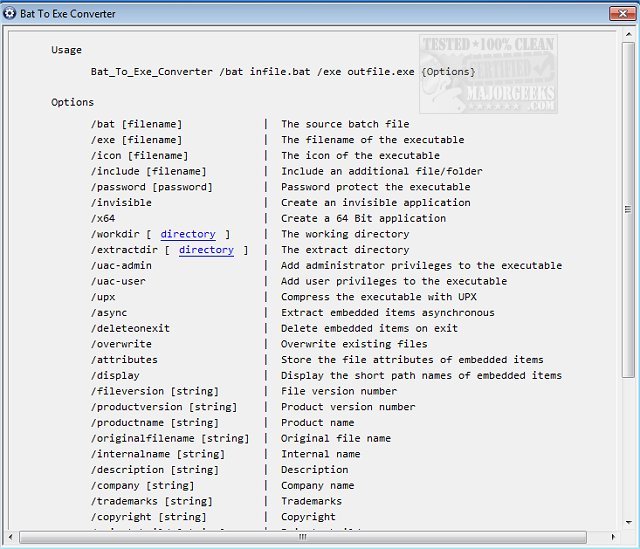The width and height of the screenshot is (640, 549).
Task: Click 'Store the file attributes of embedded items'
Action: tap(413, 360)
